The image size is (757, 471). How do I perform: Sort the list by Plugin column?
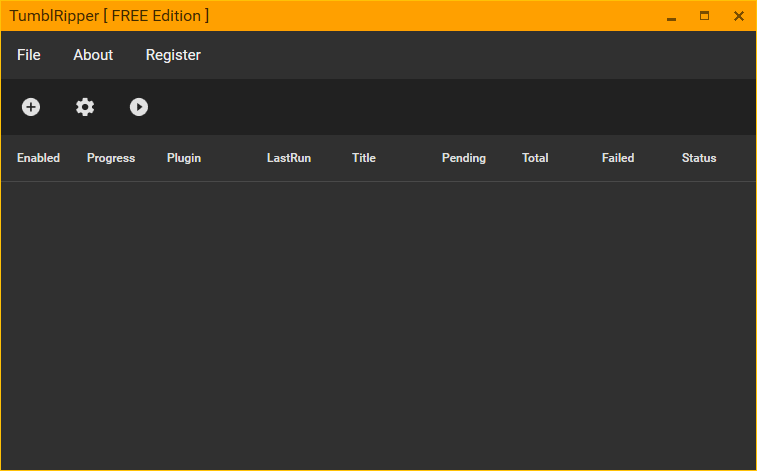click(184, 158)
